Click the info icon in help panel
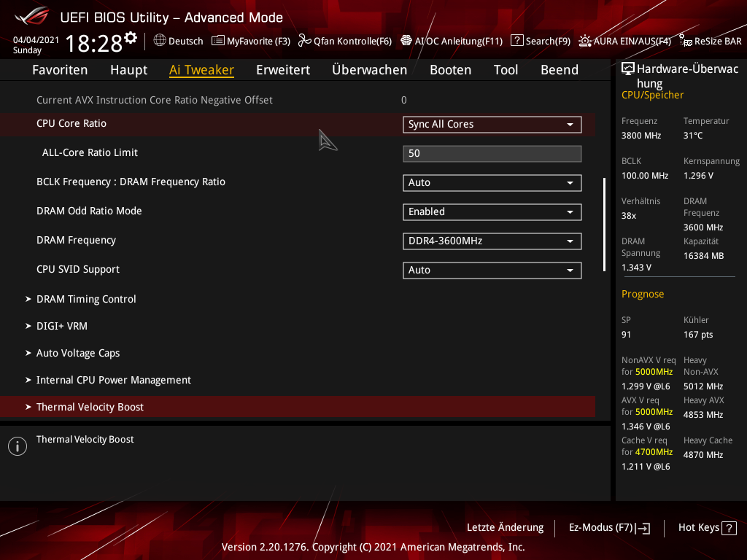The height and width of the screenshot is (560, 747). [18, 446]
